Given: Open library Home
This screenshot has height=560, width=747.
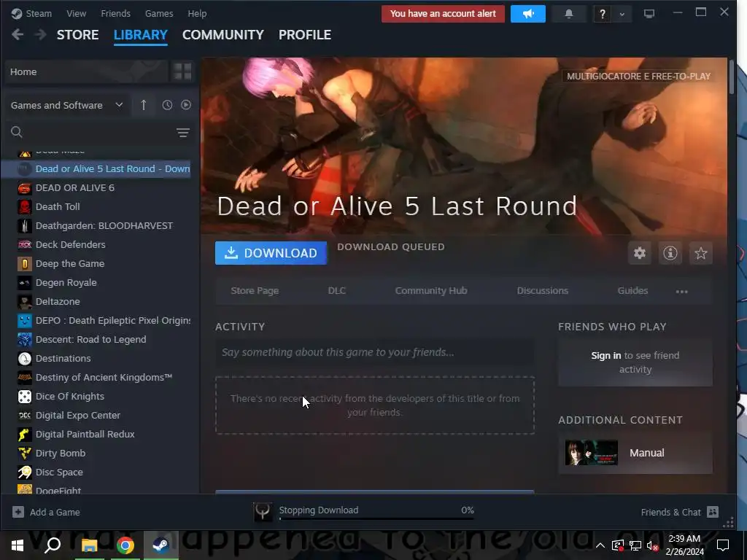Looking at the screenshot, I should [x=86, y=72].
